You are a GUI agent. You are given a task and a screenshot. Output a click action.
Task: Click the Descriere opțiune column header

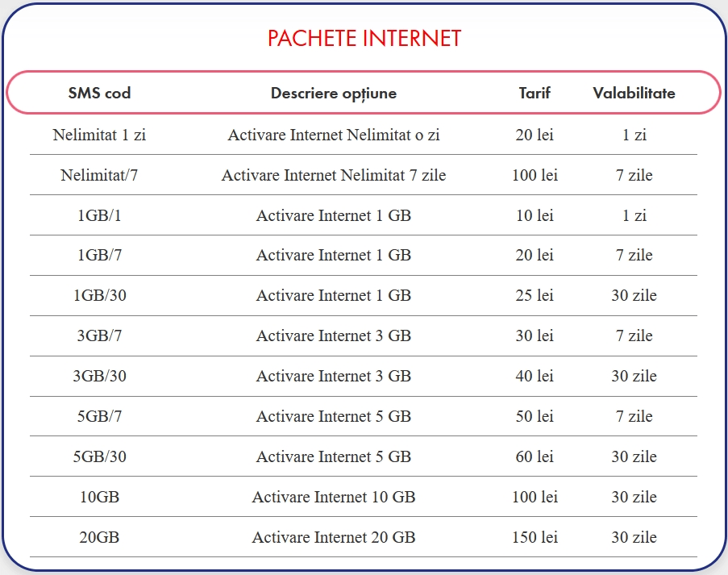(x=333, y=94)
